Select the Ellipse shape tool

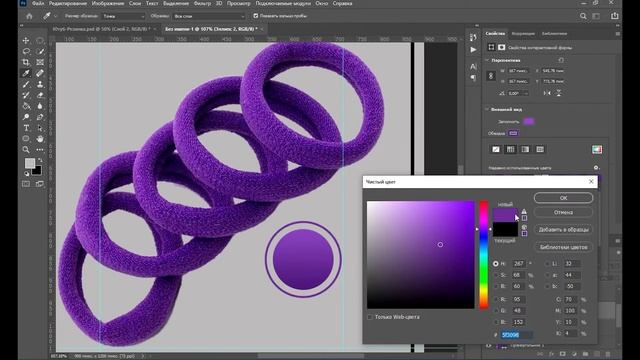pyautogui.click(x=26, y=139)
